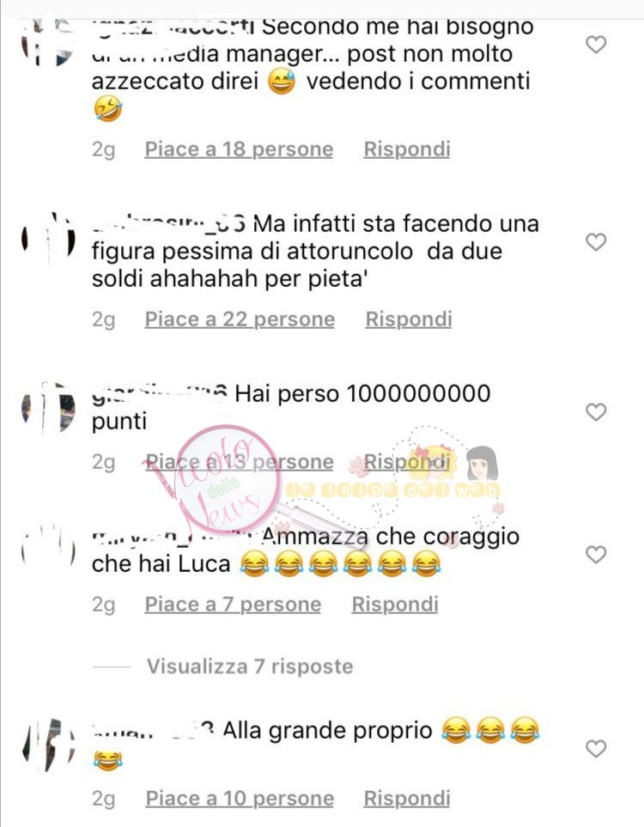Image resolution: width=644 pixels, height=827 pixels.
Task: Show likes for 'Piace a 7 persone'
Action: (x=233, y=605)
